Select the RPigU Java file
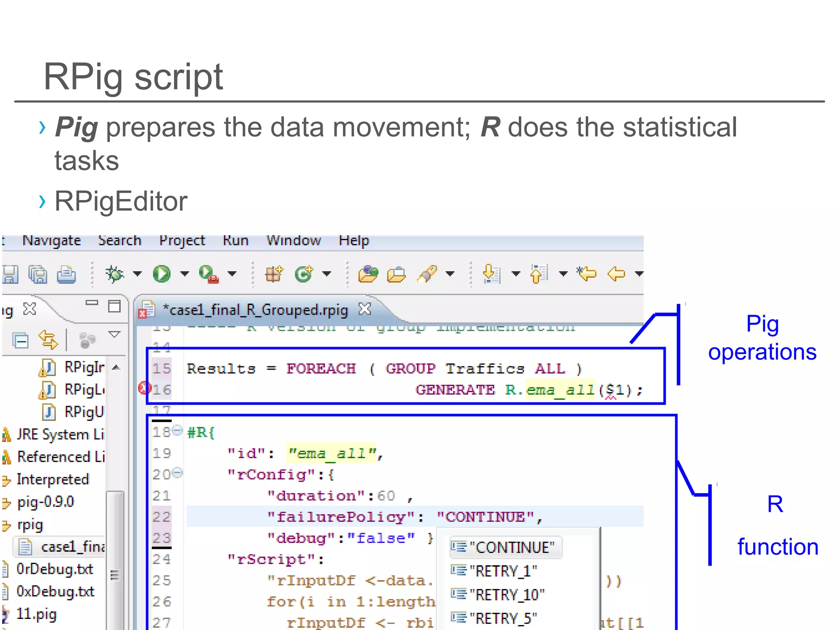 73,412
